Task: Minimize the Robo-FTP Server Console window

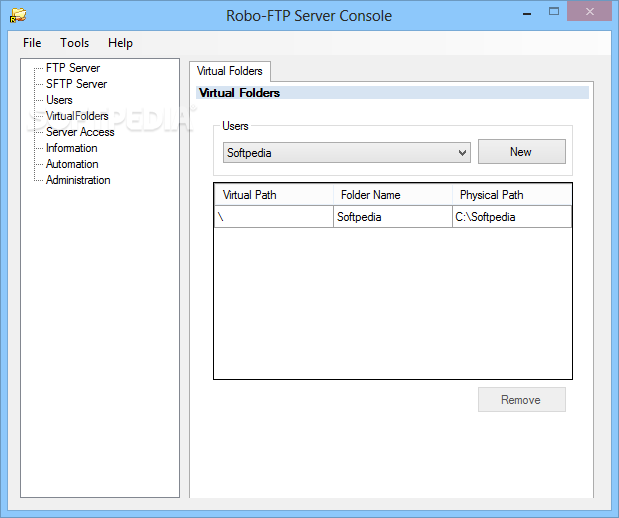Action: pyautogui.click(x=527, y=13)
